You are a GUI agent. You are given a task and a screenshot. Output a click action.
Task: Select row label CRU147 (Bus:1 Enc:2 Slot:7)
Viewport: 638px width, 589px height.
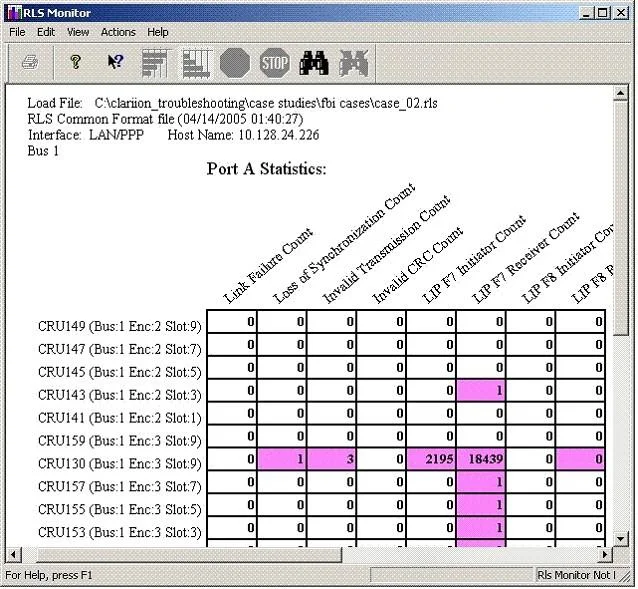(120, 349)
